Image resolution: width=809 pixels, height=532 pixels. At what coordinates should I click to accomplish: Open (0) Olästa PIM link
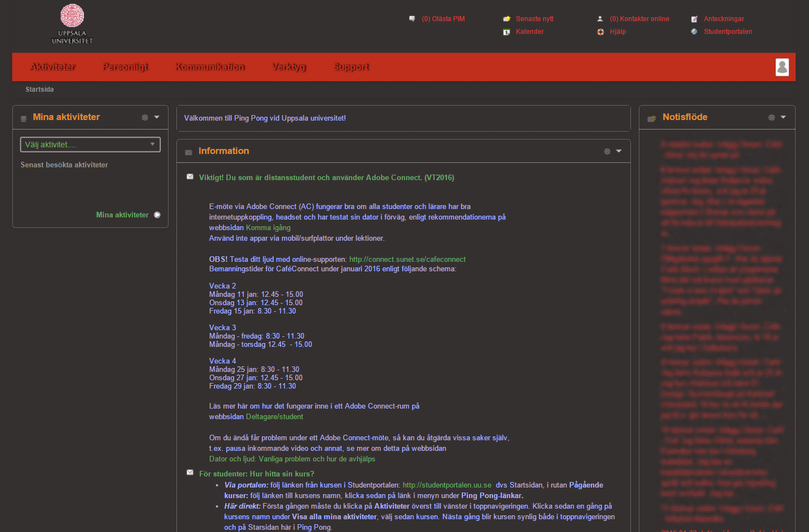(x=443, y=19)
